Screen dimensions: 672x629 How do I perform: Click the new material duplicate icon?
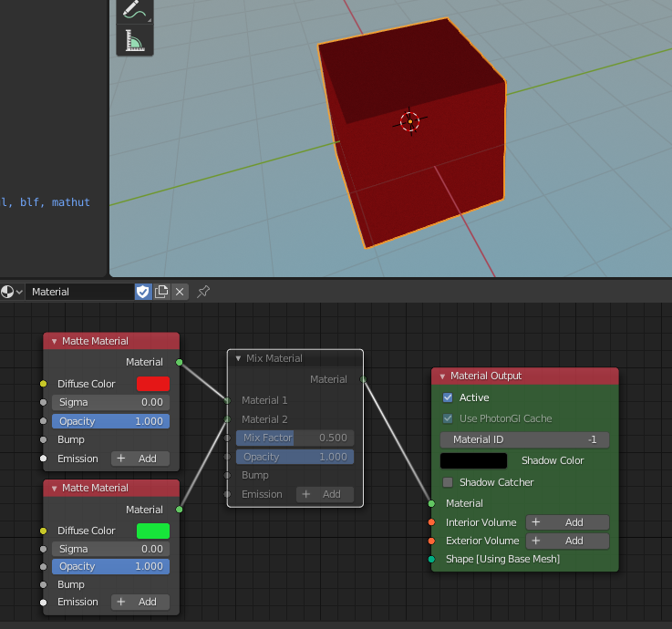pyautogui.click(x=161, y=292)
